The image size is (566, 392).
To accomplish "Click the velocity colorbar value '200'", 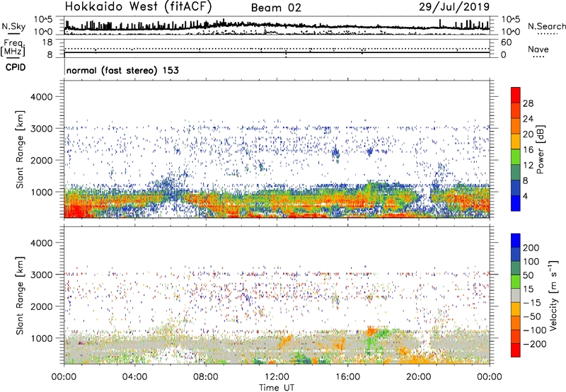I will tap(531, 248).
